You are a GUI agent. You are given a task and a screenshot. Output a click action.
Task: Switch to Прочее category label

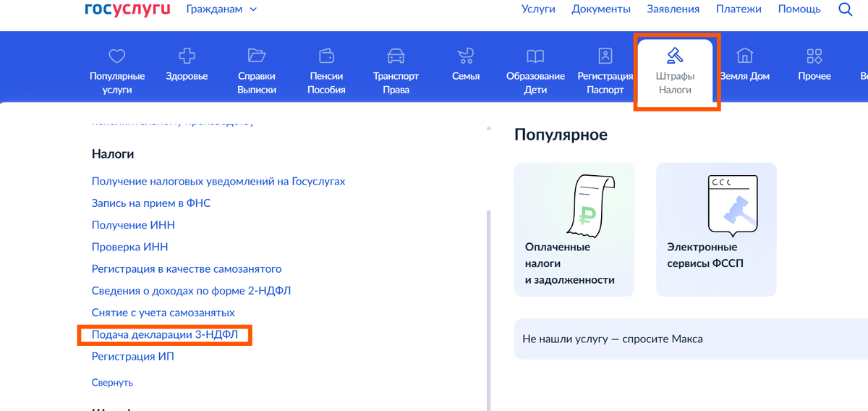(814, 76)
